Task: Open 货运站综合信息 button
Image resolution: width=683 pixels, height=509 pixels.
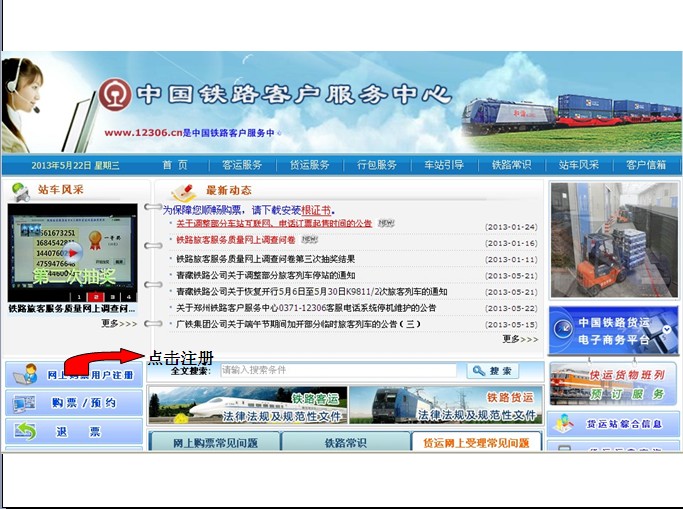Action: tap(613, 424)
